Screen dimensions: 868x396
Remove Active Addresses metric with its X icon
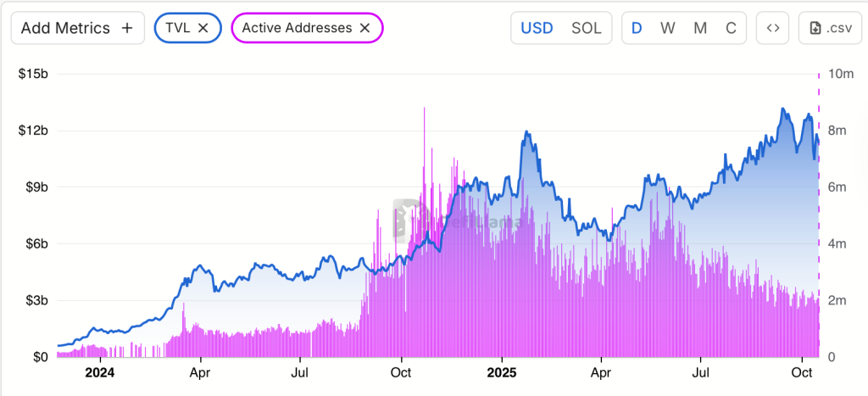coord(364,28)
